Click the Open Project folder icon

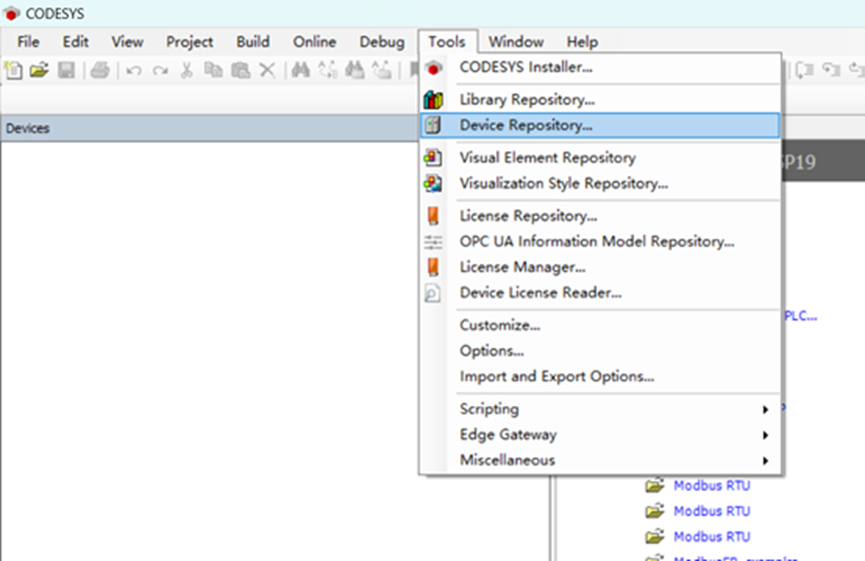tap(39, 70)
